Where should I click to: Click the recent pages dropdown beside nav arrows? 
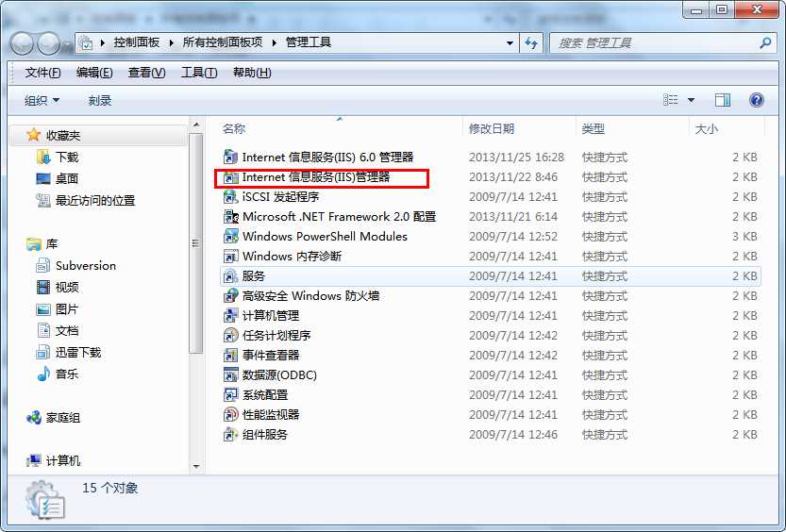(x=67, y=45)
